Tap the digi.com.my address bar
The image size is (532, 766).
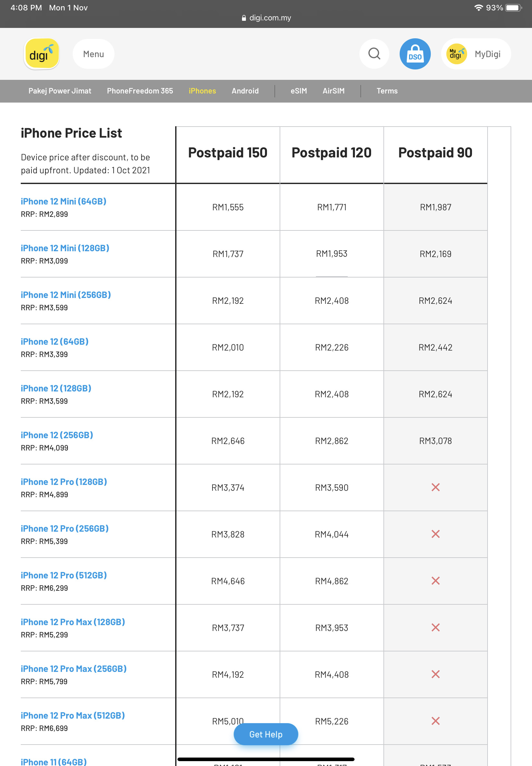click(266, 18)
